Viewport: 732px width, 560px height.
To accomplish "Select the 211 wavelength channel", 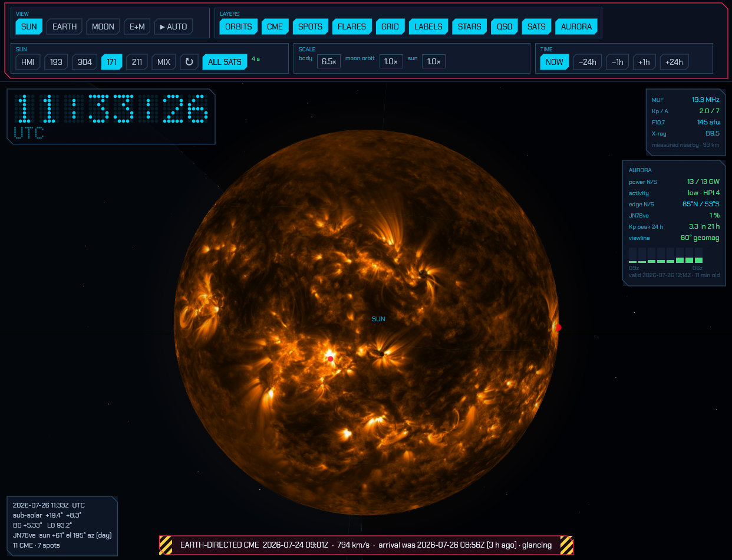I will 137,62.
